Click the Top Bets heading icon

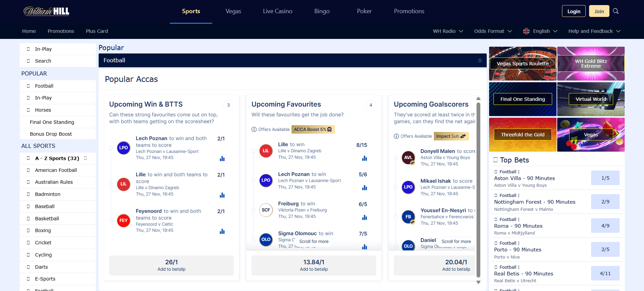(x=496, y=160)
